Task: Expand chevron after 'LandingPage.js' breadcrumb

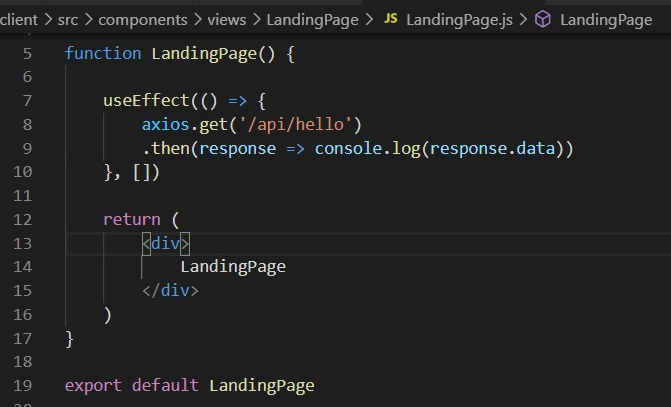Action: pyautogui.click(x=523, y=20)
